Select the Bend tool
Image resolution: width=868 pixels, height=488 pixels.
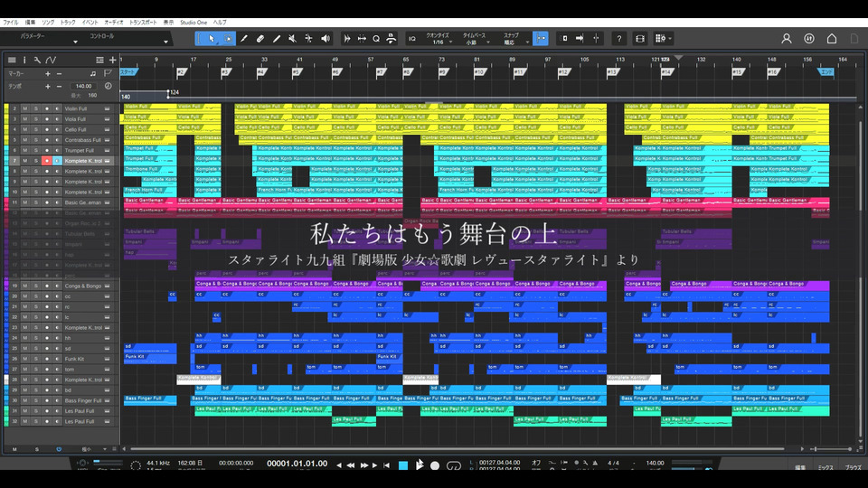pos(308,38)
